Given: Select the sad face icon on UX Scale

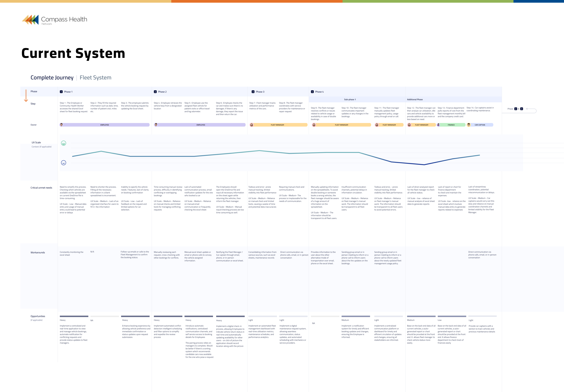Looking at the screenshot, I should tap(64, 163).
